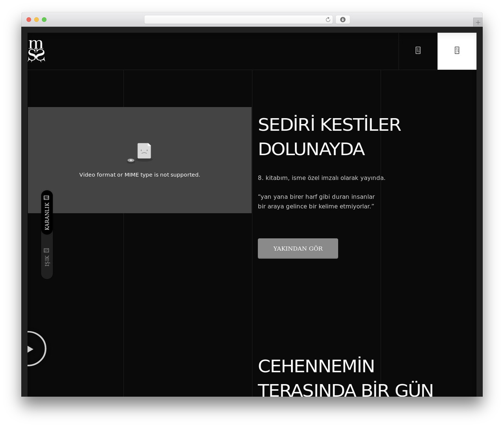Open a new browser tab
The width and height of the screenshot is (504, 427).
click(478, 22)
